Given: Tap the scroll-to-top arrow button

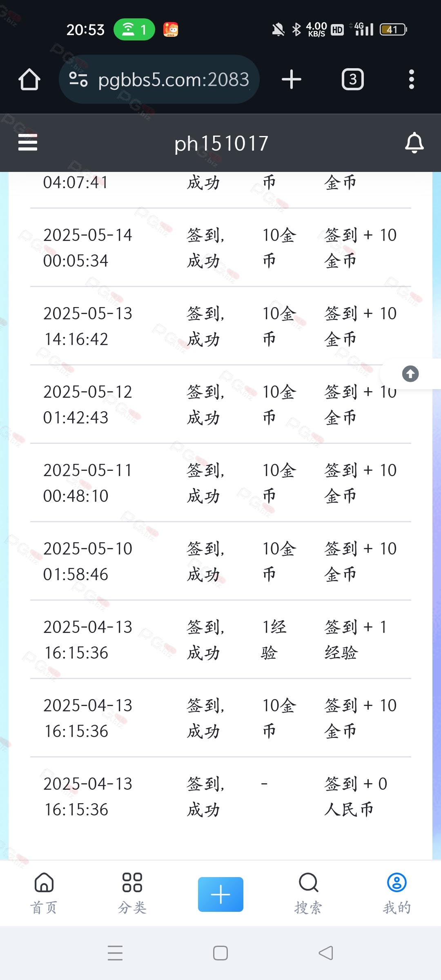Looking at the screenshot, I should click(410, 374).
